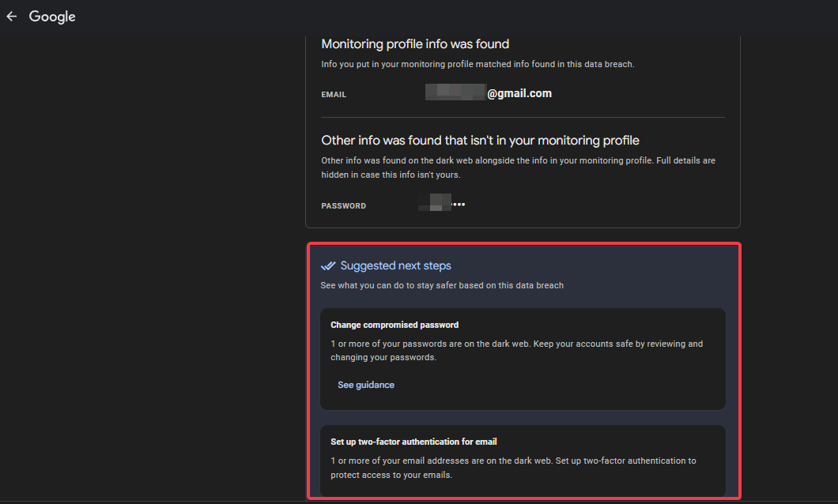This screenshot has height=504, width=838.
Task: Open Set up two-factor authentication for email
Action: [413, 442]
